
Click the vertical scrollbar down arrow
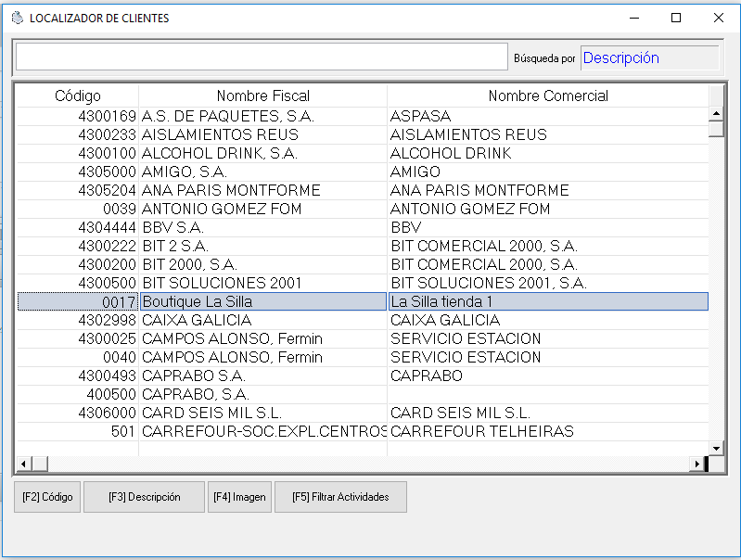[x=717, y=449]
